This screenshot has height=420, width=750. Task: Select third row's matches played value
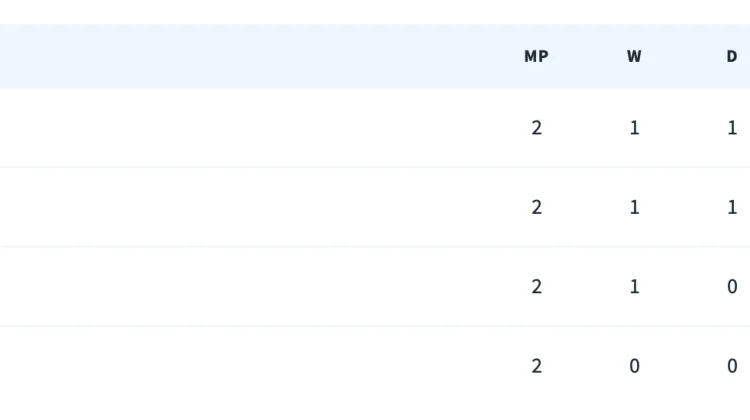537,287
